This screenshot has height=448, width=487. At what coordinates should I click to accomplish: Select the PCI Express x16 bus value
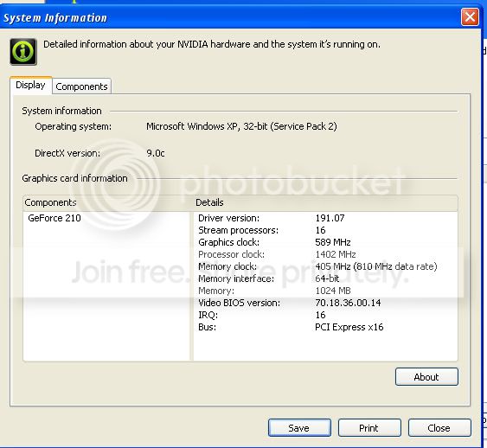point(349,327)
